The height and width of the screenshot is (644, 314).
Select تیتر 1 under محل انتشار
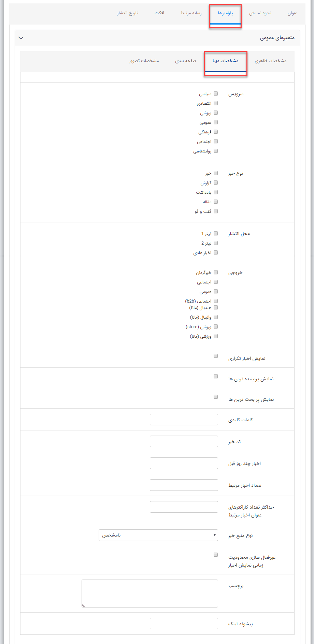click(215, 233)
